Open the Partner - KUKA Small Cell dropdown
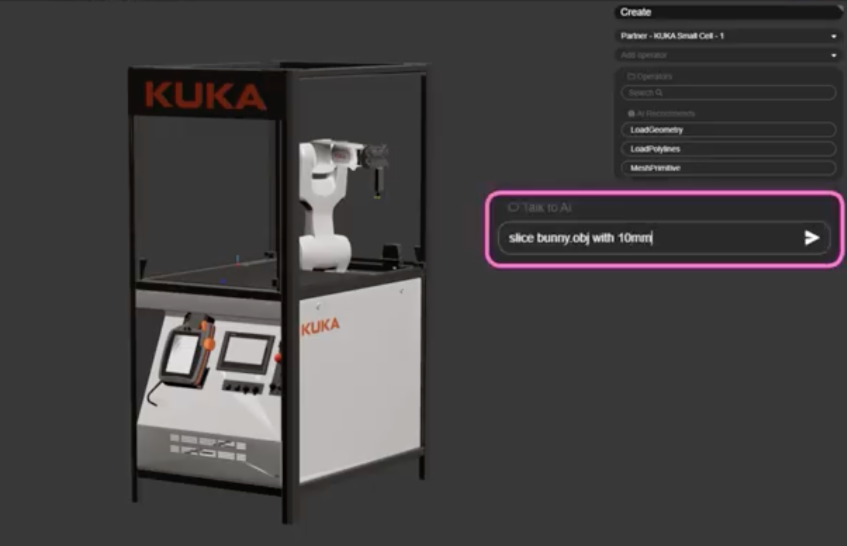The height and width of the screenshot is (546, 847). coord(727,36)
